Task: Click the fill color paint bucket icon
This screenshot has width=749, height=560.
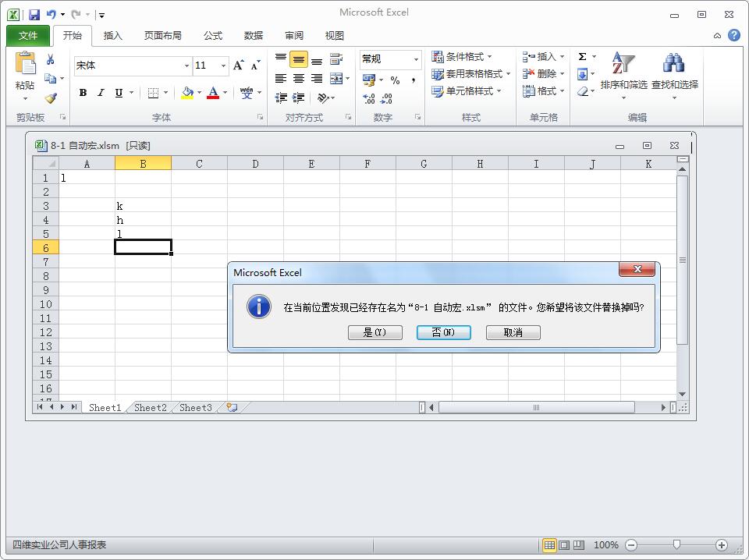Action: coord(187,93)
